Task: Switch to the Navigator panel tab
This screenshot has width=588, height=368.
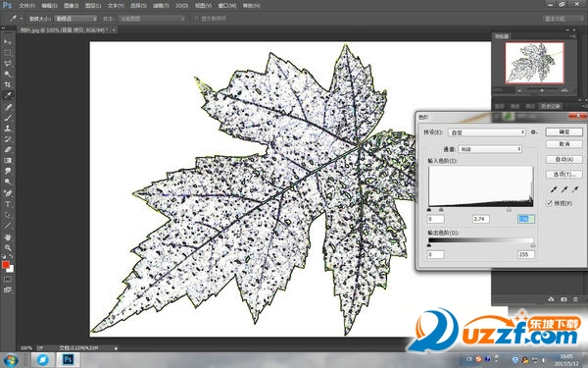Action: click(x=501, y=36)
